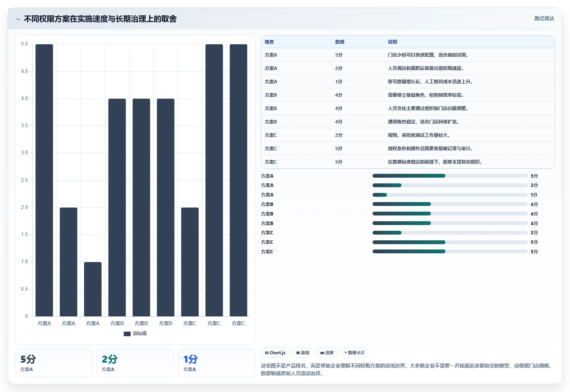Open the 2分 方案A summary card

(x=135, y=363)
